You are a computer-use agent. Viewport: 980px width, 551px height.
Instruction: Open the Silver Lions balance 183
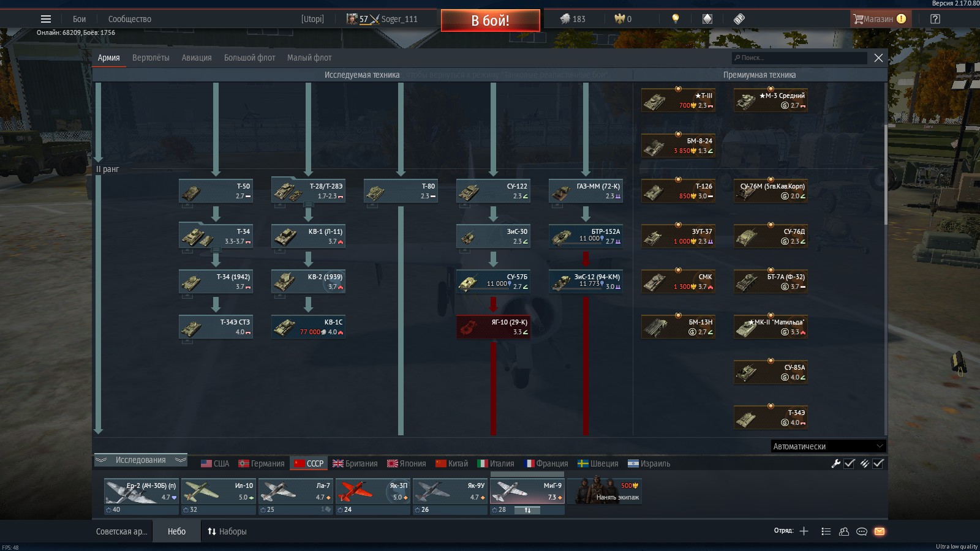[573, 19]
